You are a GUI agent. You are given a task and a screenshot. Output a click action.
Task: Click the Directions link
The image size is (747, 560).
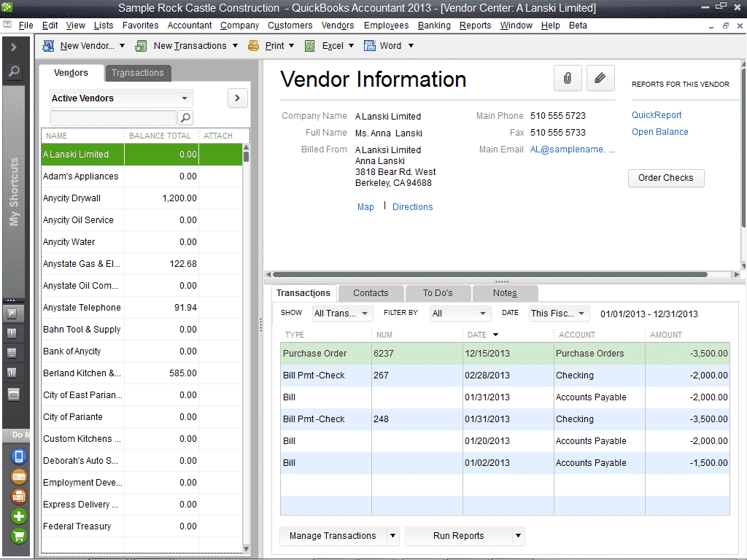413,206
